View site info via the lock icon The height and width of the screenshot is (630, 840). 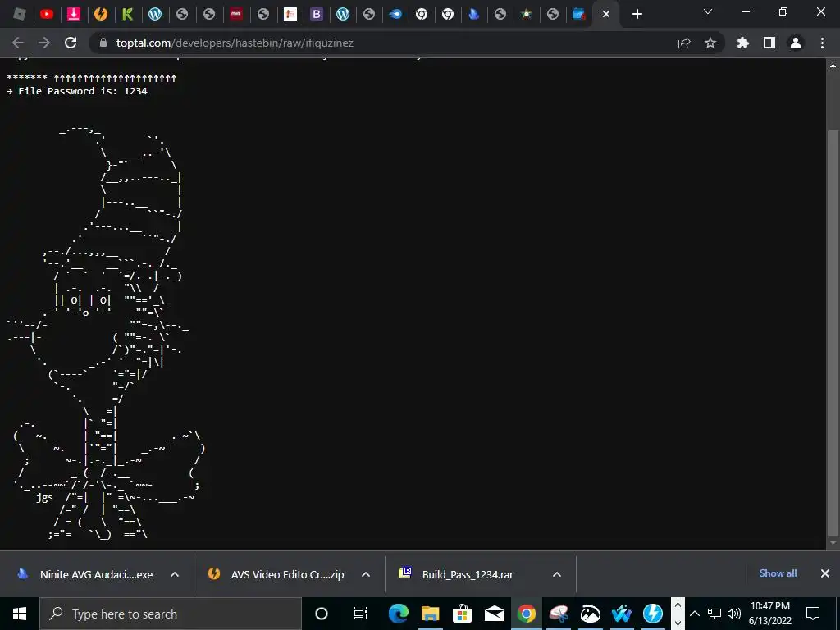click(103, 43)
